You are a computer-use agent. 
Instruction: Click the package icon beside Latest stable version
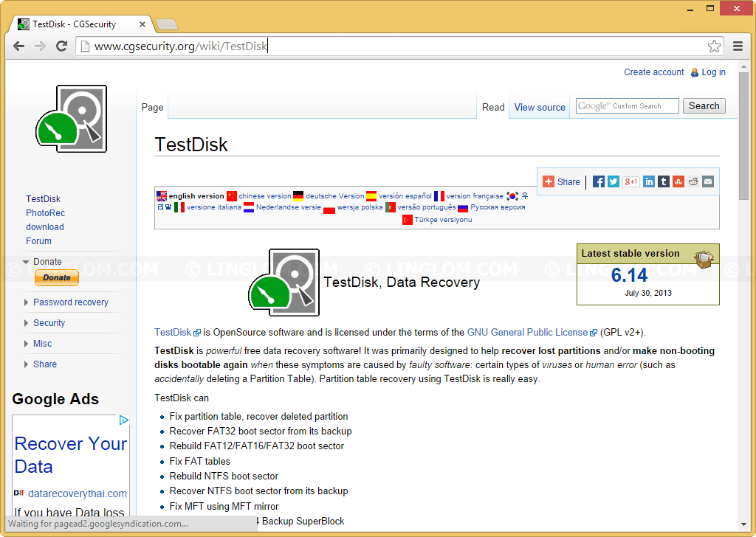click(704, 259)
